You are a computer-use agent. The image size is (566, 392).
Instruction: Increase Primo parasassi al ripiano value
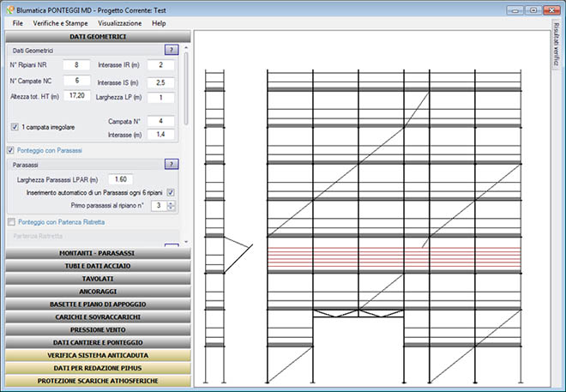click(x=172, y=203)
